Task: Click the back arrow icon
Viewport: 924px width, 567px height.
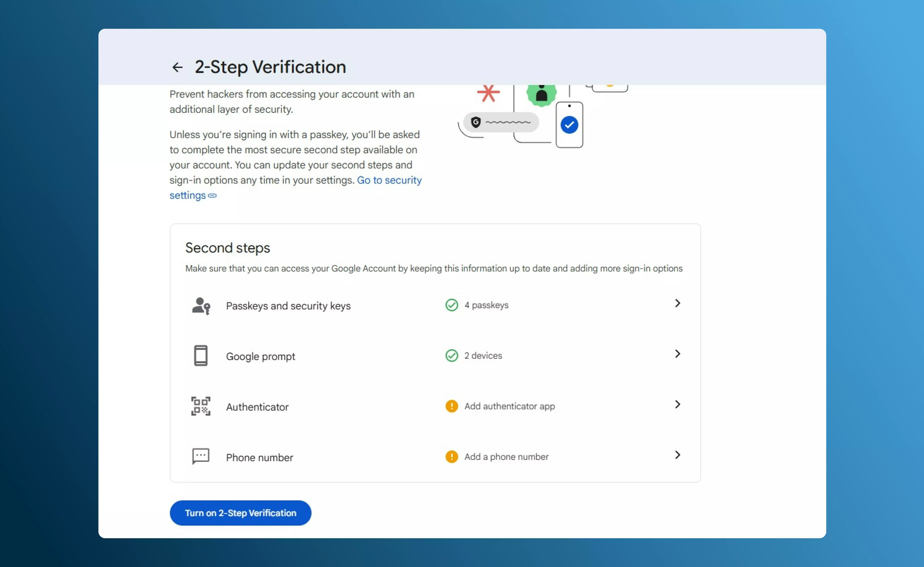Action: coord(177,67)
